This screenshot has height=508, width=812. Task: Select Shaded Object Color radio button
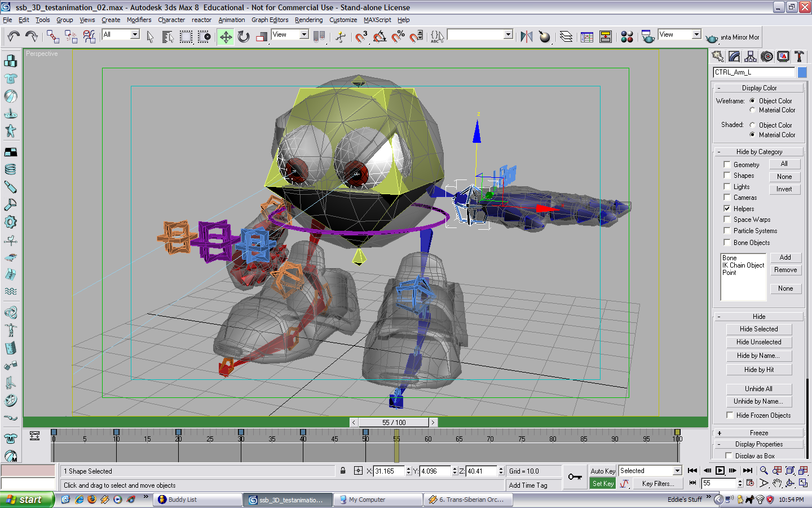(752, 125)
